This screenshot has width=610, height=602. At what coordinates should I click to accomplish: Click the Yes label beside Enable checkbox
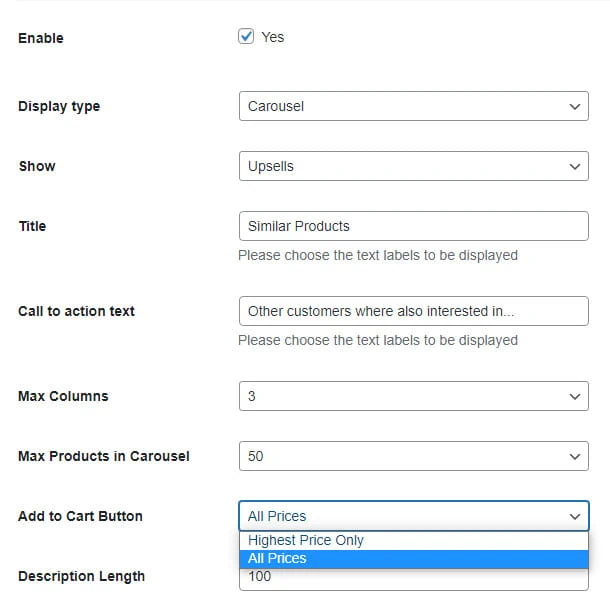point(273,37)
